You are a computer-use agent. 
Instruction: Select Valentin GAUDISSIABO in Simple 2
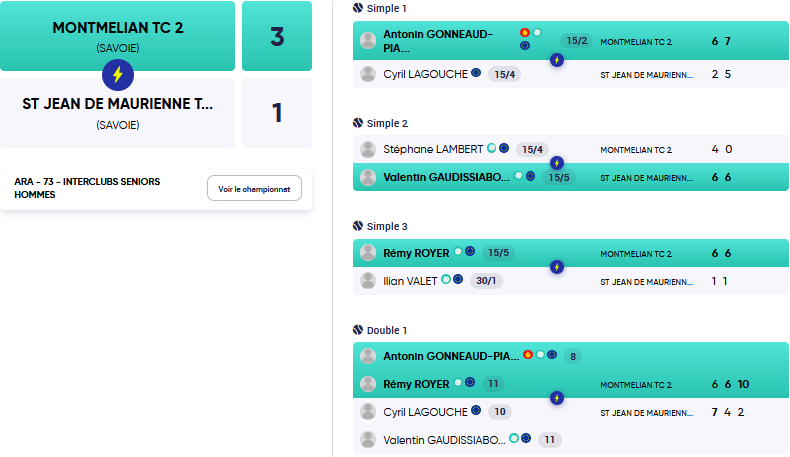click(446, 177)
